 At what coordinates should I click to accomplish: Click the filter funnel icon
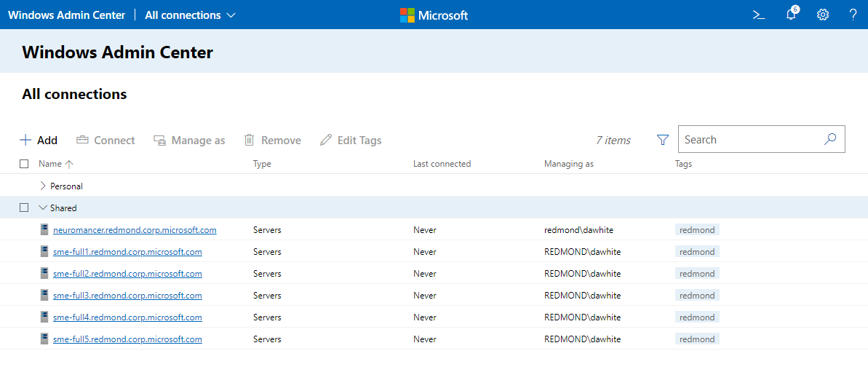(662, 140)
